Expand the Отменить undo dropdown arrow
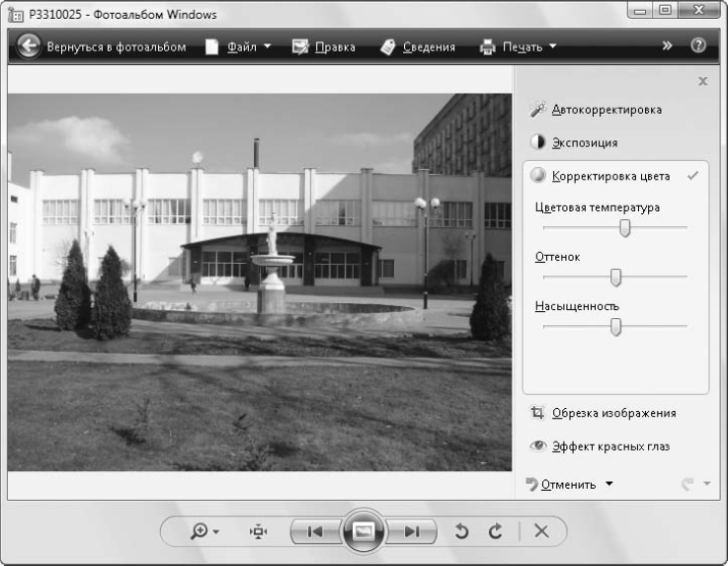728x566 pixels. click(609, 484)
